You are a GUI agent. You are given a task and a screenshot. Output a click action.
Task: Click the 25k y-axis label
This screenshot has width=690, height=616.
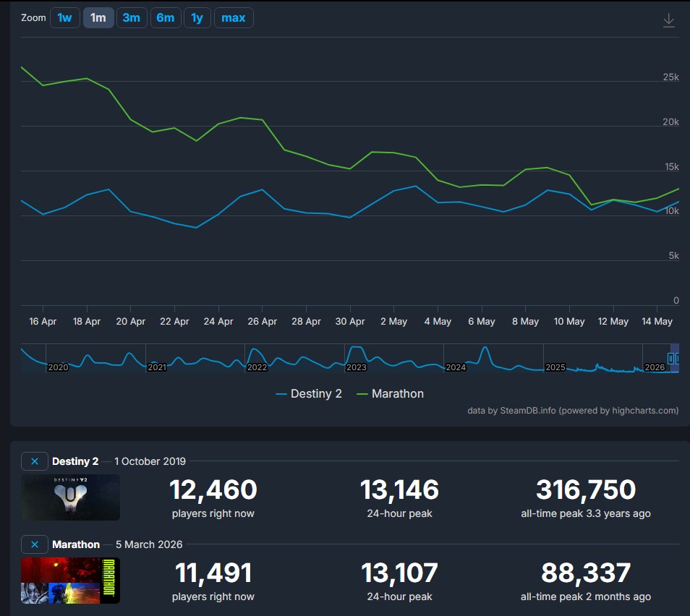670,77
